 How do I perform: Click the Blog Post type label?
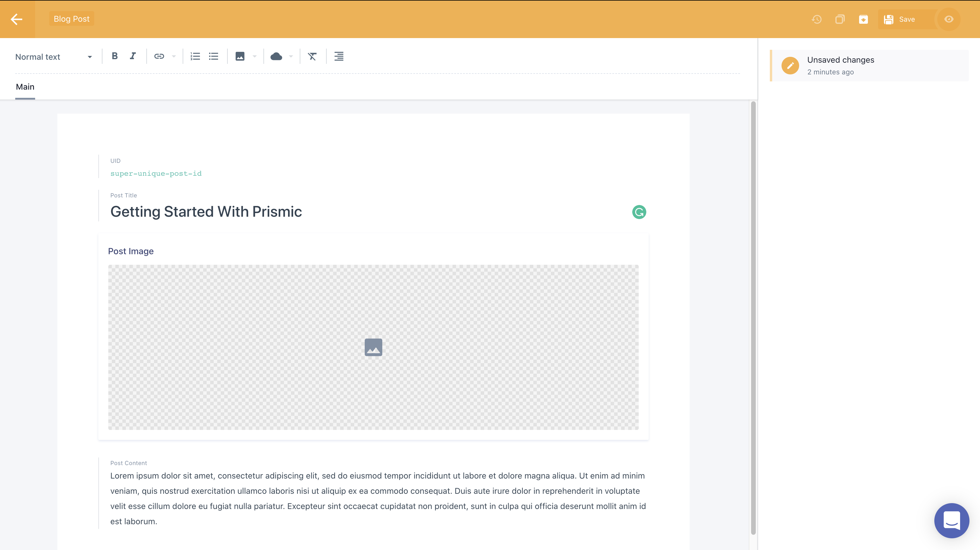point(71,19)
